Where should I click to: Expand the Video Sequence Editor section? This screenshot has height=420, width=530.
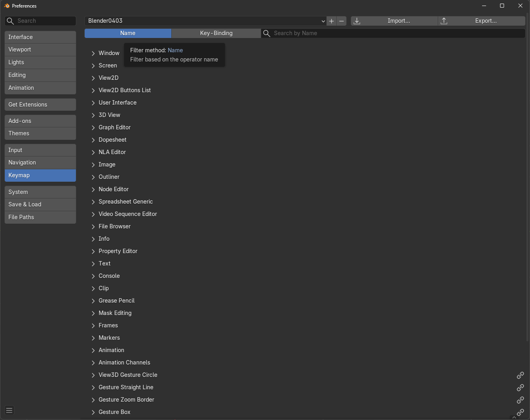pyautogui.click(x=93, y=214)
